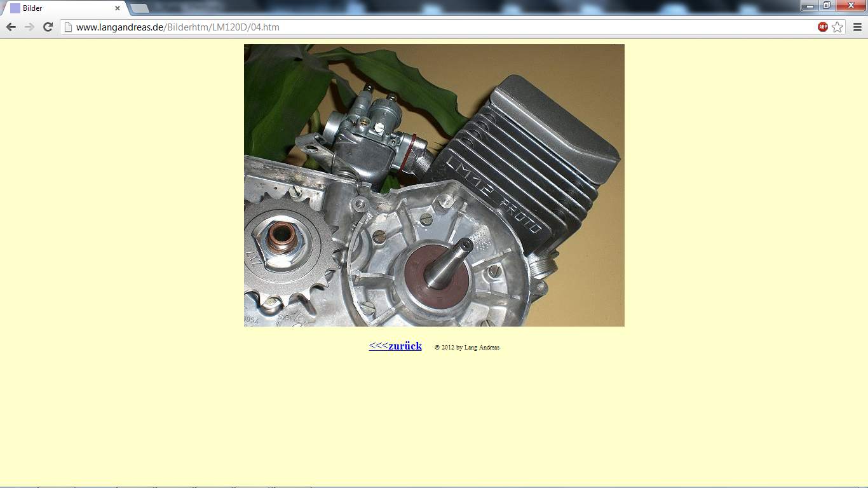Go back to the previous page
The image size is (868, 488).
tap(11, 27)
